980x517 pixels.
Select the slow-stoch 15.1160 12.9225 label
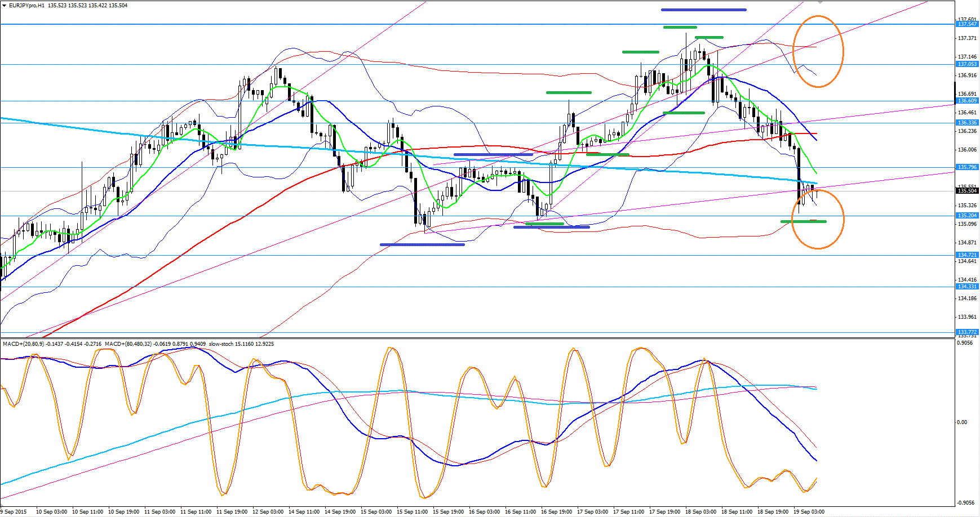[x=241, y=344]
